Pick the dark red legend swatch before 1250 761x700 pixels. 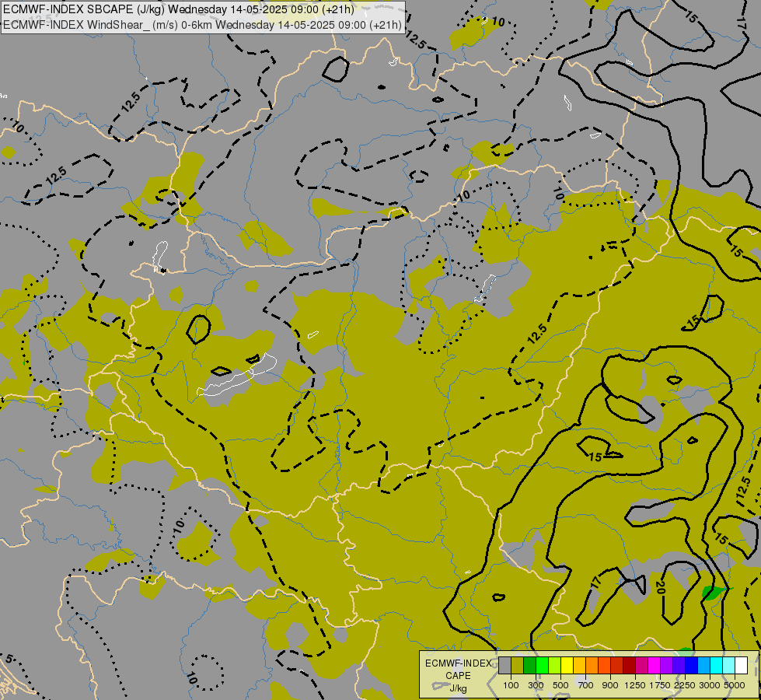[x=629, y=666]
